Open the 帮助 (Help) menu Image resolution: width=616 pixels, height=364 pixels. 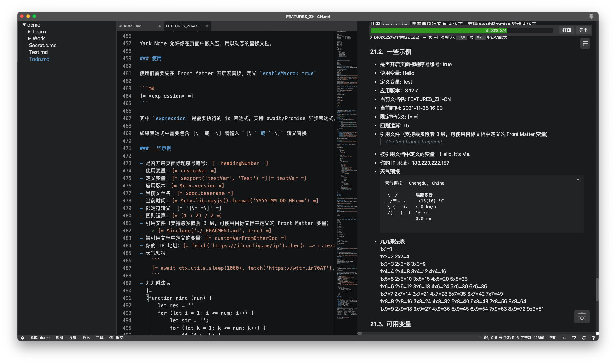click(553, 337)
